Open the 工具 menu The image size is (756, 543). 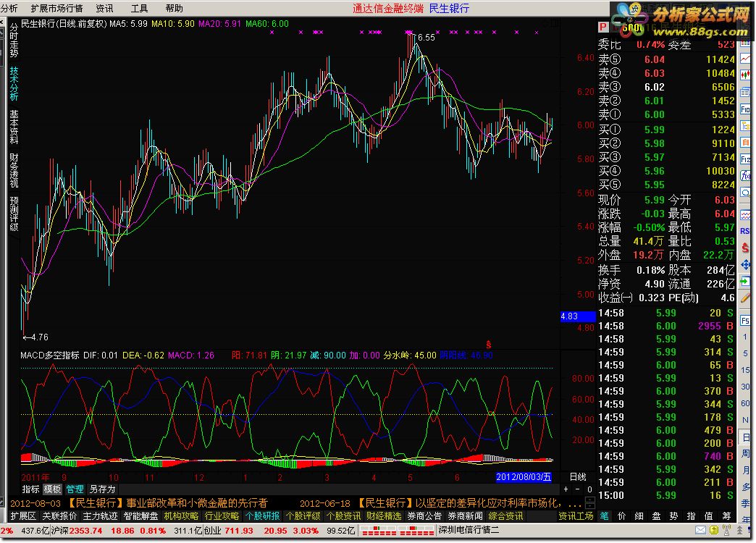click(139, 8)
